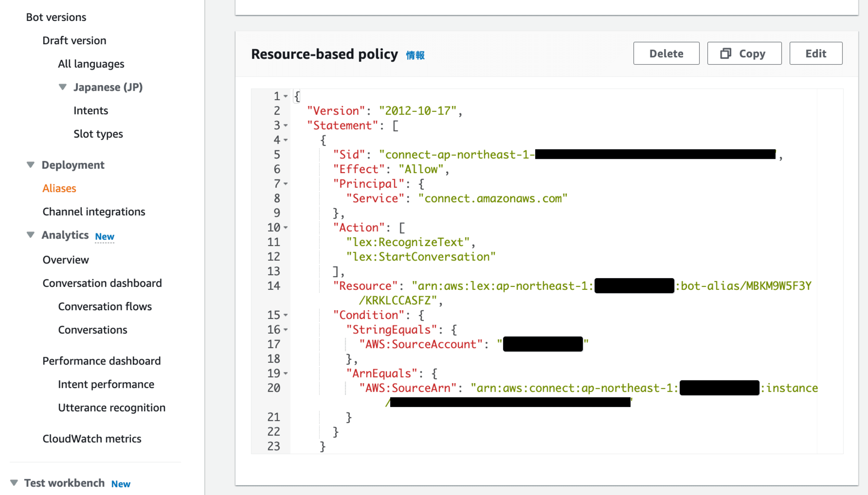Fold the Statement array at line 3
Viewport: 868px width, 495px height.
[x=286, y=125]
